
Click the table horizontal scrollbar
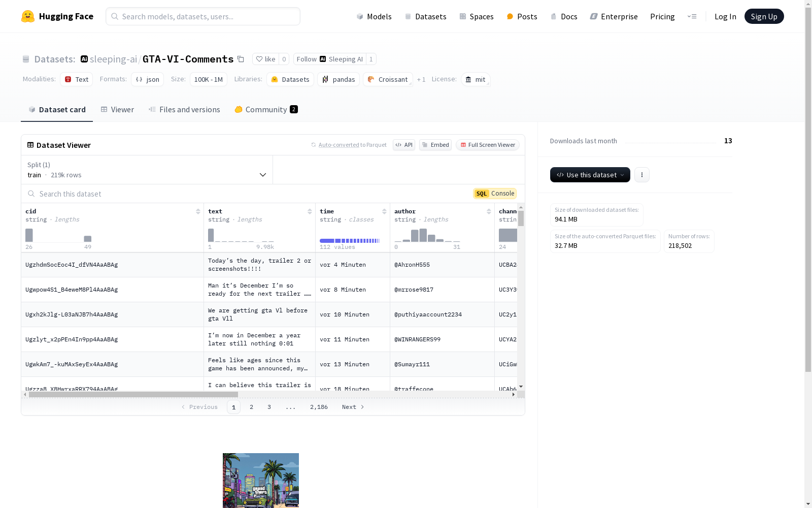click(x=133, y=394)
